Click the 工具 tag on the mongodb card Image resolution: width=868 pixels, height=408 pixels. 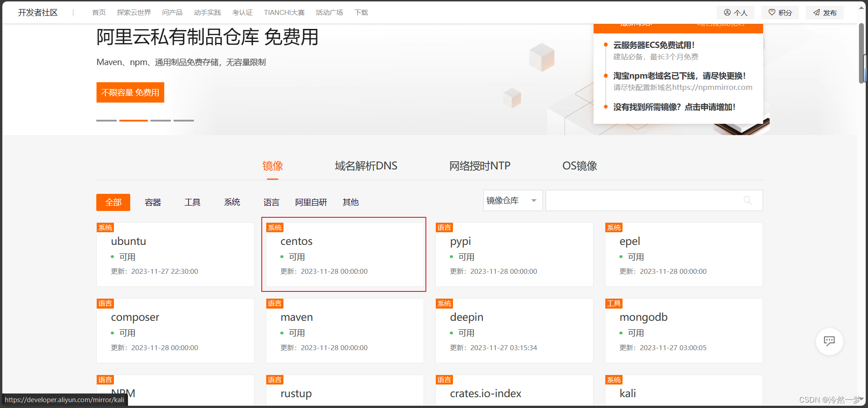[614, 303]
